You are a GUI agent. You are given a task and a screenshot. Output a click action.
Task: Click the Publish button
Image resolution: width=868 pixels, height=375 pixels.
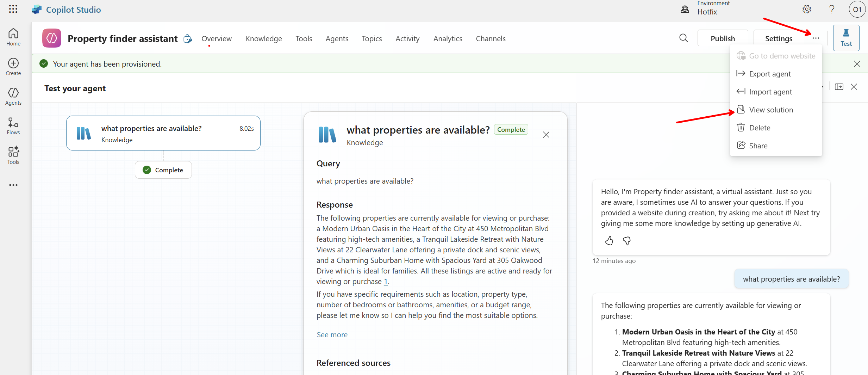coord(723,38)
